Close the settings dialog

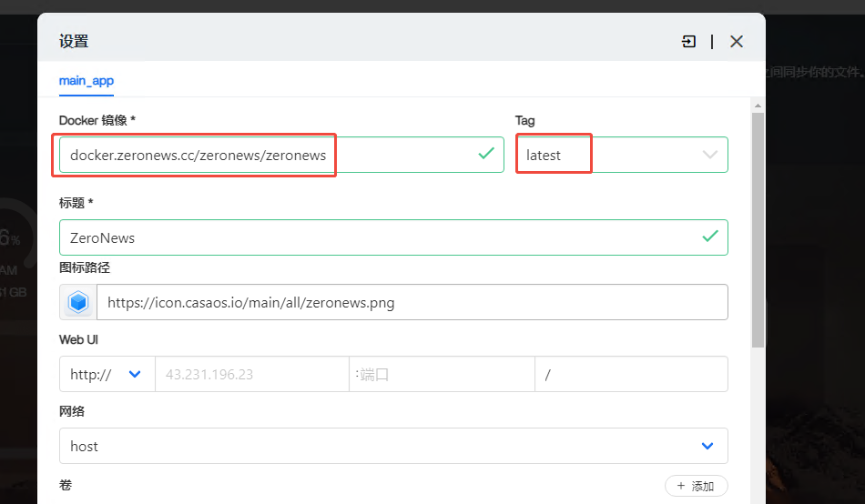[737, 41]
